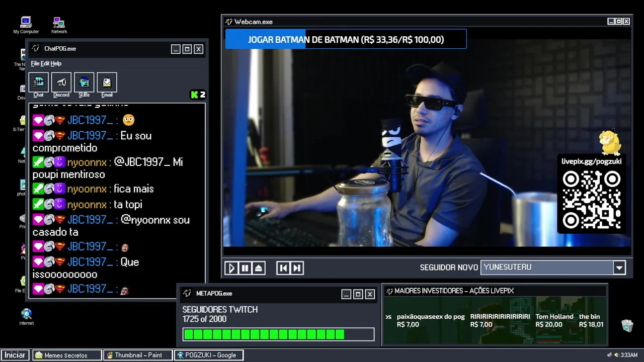Click the Seguidores Twitch green progress bar
Image resolution: width=644 pixels, height=362 pixels.
(278, 334)
